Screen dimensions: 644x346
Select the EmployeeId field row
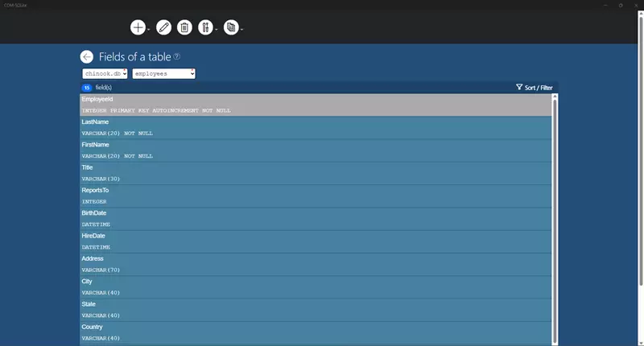[316, 105]
